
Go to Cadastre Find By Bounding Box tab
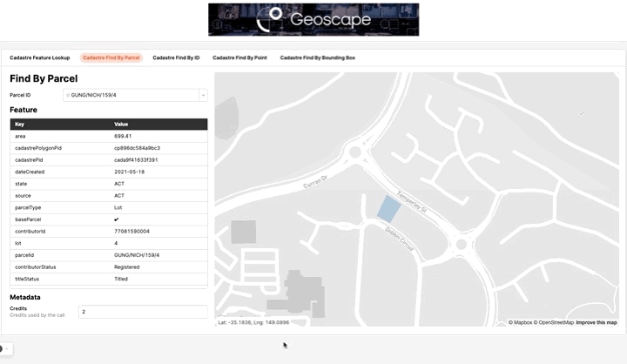coord(317,57)
